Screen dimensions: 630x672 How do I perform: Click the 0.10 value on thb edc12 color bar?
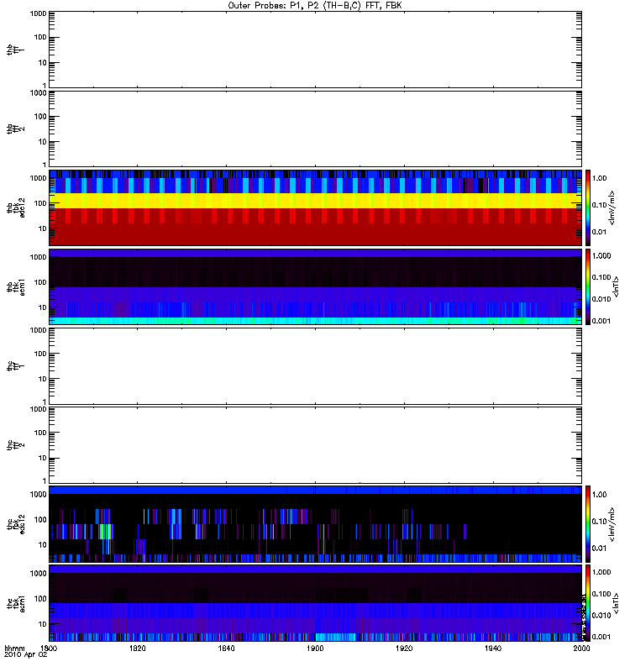[599, 205]
